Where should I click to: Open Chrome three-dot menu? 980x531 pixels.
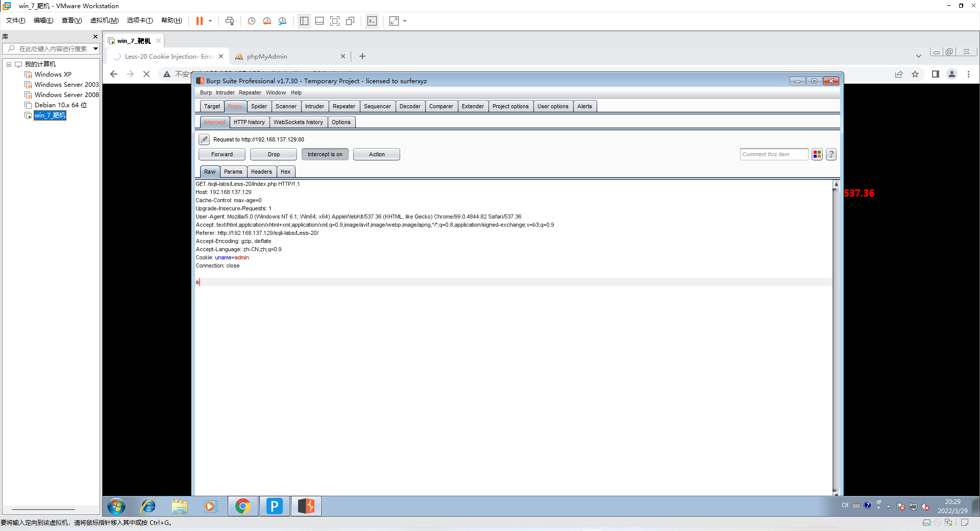(x=968, y=74)
